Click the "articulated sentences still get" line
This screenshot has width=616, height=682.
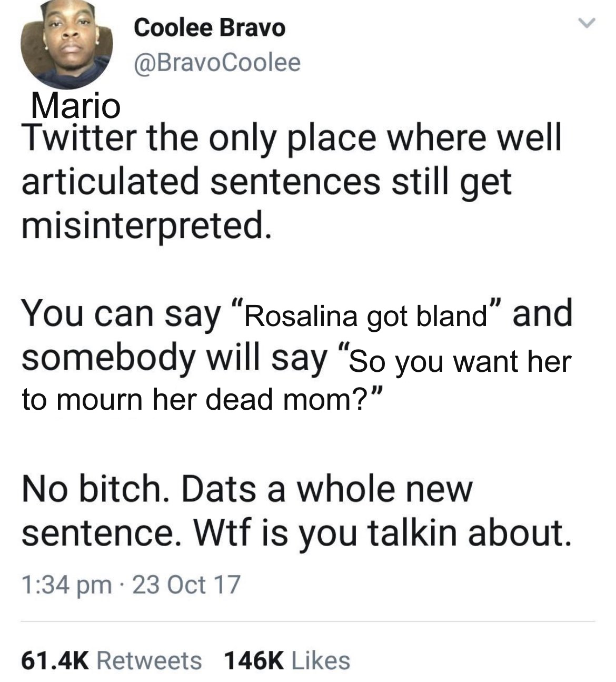266,182
